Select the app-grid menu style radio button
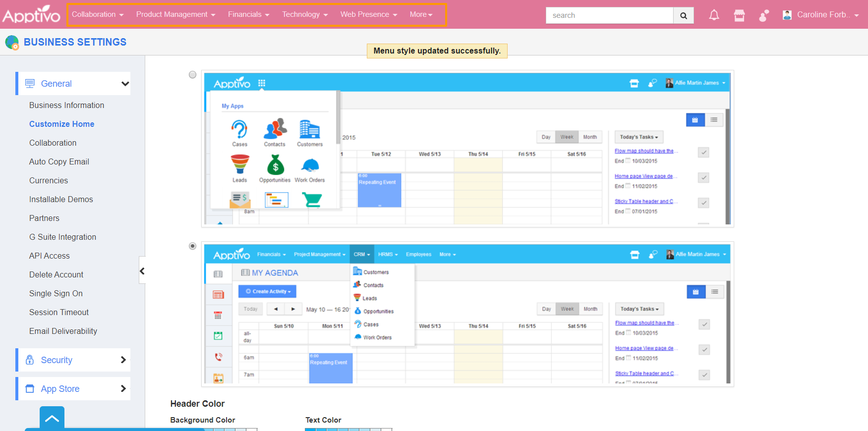Screen dimensions: 868x431 (192, 75)
